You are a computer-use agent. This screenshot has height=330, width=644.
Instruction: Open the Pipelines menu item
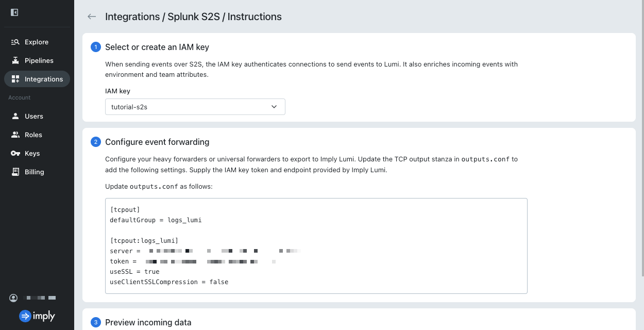point(37,60)
